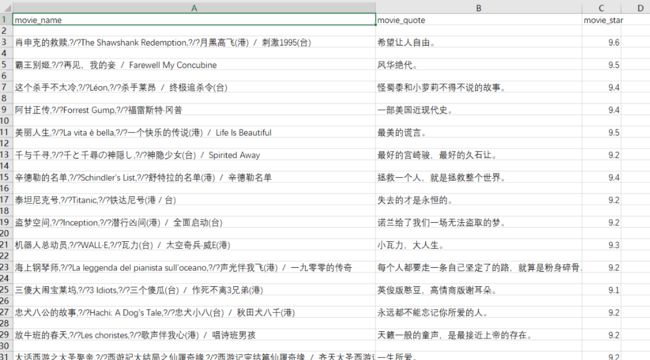This screenshot has width=650, height=360.
Task: Click the WALL·E name cell
Action: point(194,245)
